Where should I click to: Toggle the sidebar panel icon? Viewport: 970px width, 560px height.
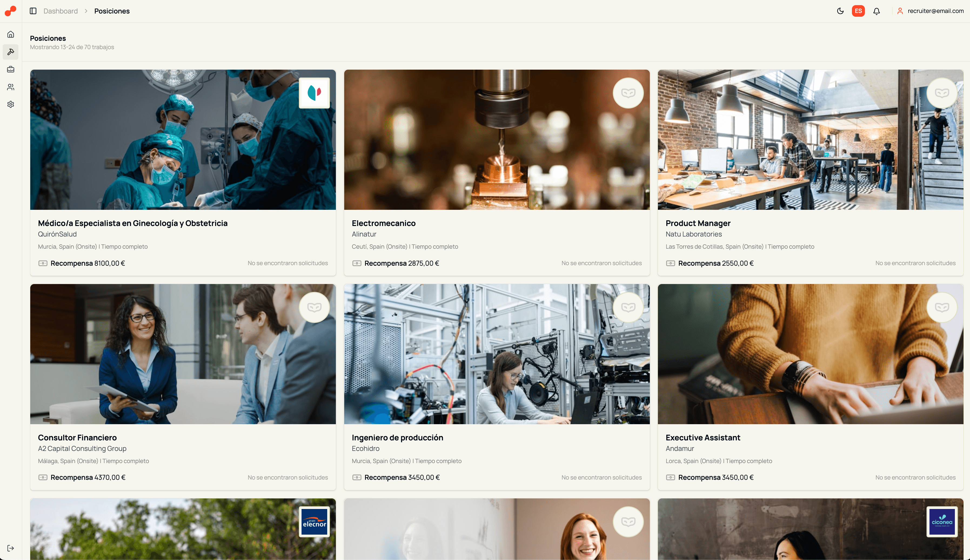33,11
